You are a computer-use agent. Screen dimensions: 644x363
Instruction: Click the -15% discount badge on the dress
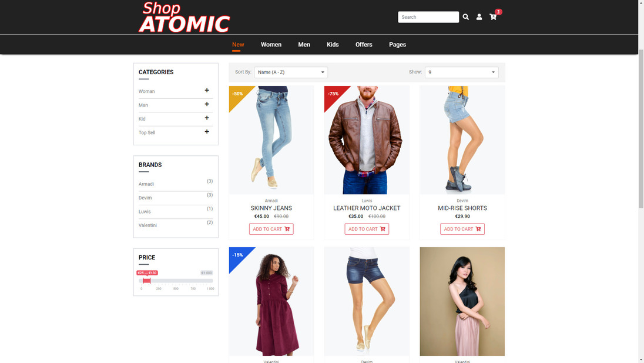(x=238, y=255)
